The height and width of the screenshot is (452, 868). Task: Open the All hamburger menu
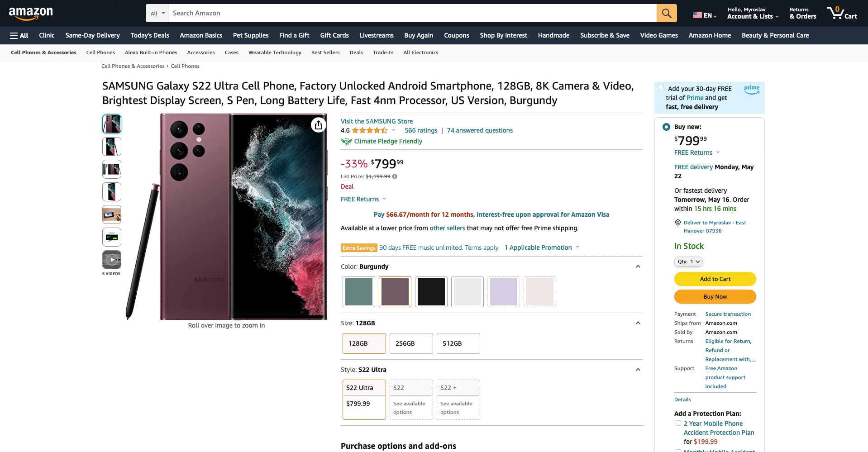[x=19, y=35]
